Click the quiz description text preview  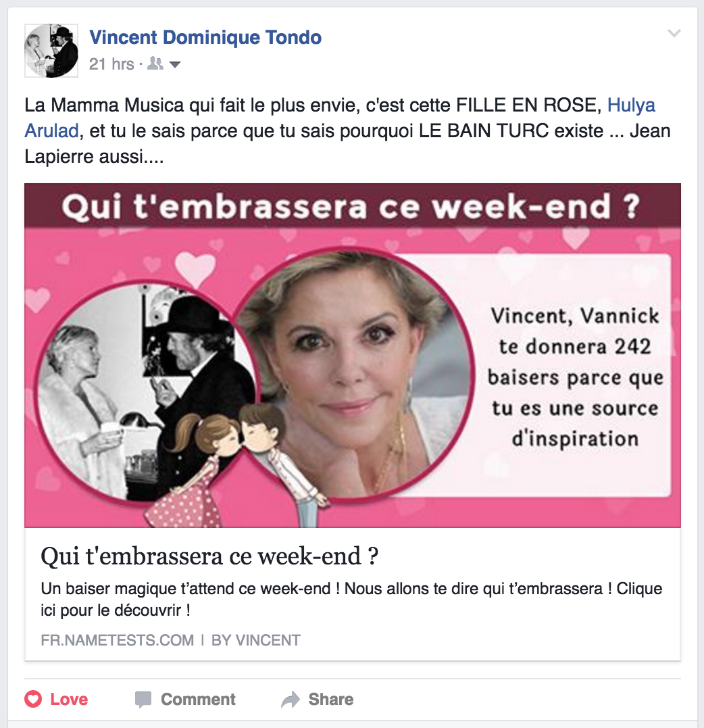coord(351,600)
